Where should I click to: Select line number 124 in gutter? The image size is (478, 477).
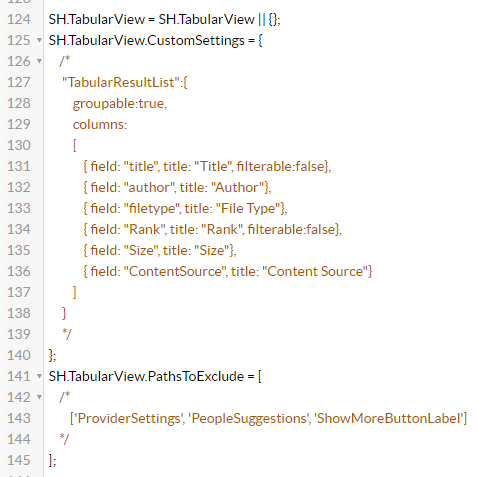[x=19, y=19]
